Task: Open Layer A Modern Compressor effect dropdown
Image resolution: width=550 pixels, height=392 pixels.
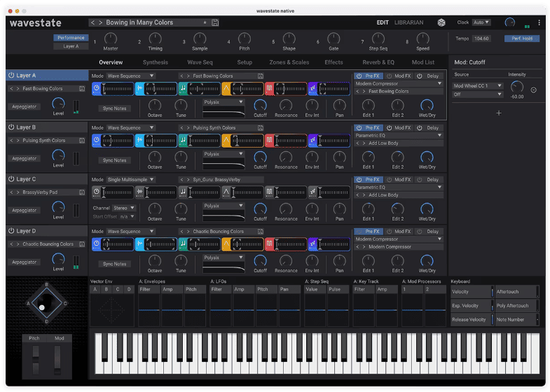Action: click(399, 84)
